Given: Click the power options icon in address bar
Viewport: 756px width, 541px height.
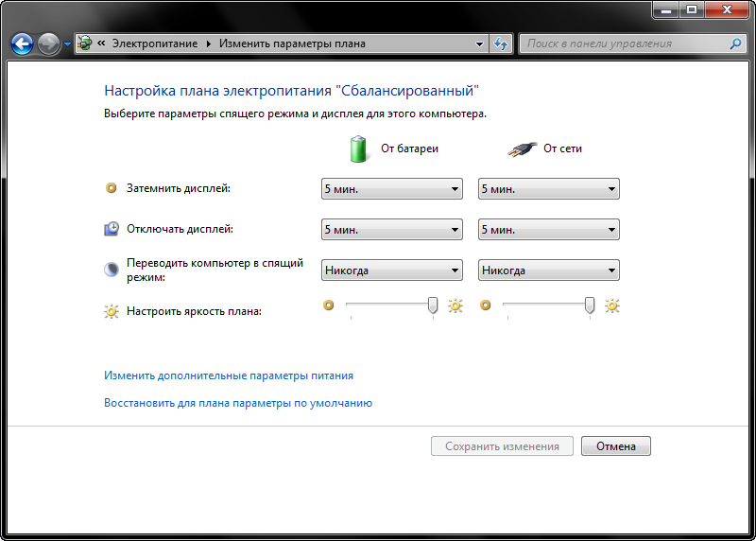Looking at the screenshot, I should tap(85, 44).
